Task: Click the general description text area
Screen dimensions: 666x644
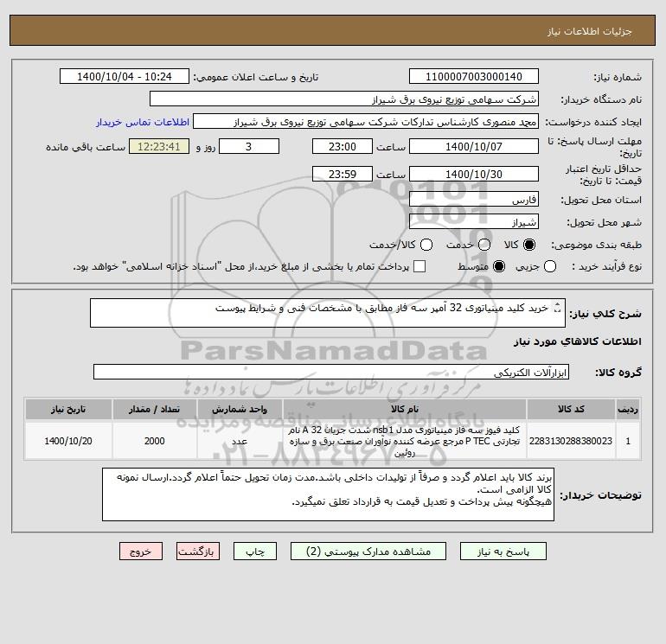Action: tap(328, 313)
